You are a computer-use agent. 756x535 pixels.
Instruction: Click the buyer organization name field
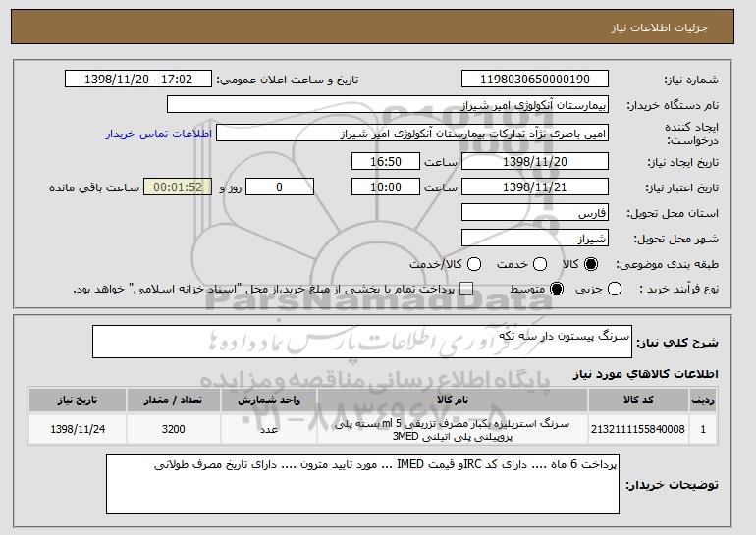tap(388, 105)
